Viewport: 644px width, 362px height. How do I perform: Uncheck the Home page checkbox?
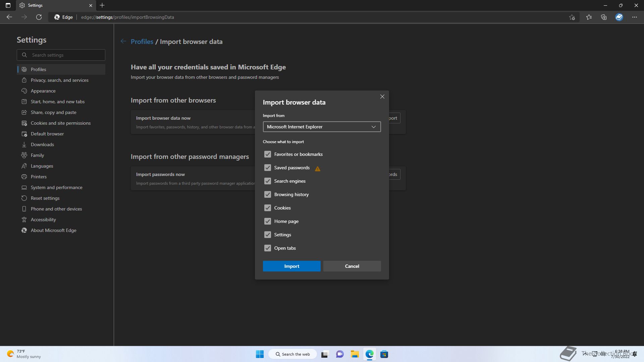(x=267, y=221)
